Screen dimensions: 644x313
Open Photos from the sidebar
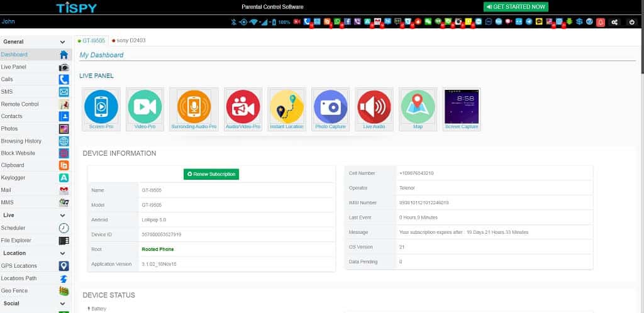click(x=36, y=129)
